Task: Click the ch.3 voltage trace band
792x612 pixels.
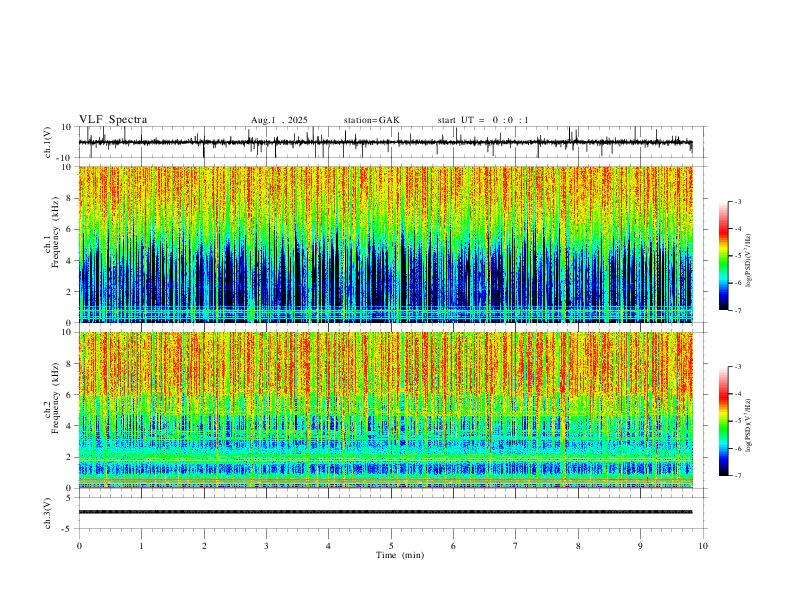Action: point(385,512)
